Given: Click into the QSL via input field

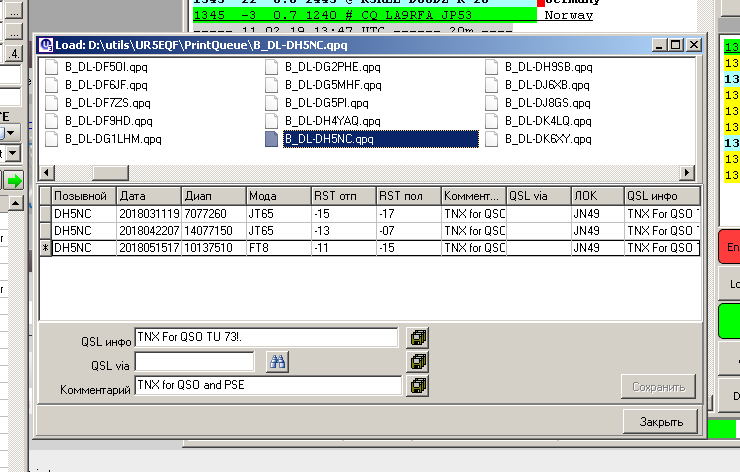Looking at the screenshot, I should [194, 362].
